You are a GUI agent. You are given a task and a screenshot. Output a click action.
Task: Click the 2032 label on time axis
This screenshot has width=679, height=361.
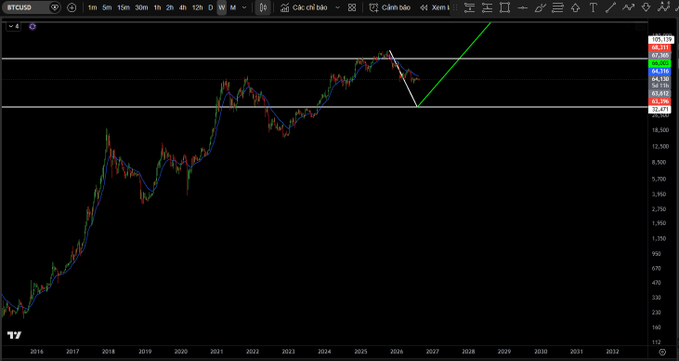coord(612,351)
